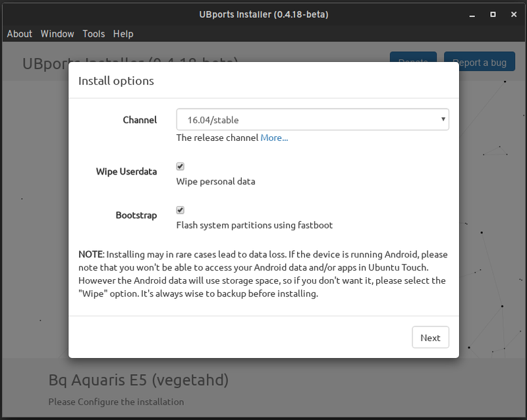Image resolution: width=527 pixels, height=420 pixels.
Task: Toggle the Bootstrap checkbox
Action: coord(180,210)
